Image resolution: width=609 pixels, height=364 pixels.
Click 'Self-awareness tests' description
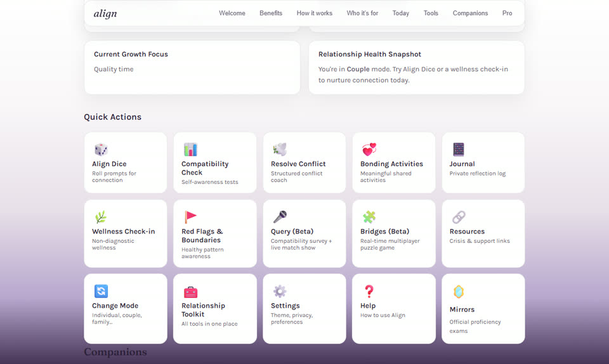pos(210,182)
